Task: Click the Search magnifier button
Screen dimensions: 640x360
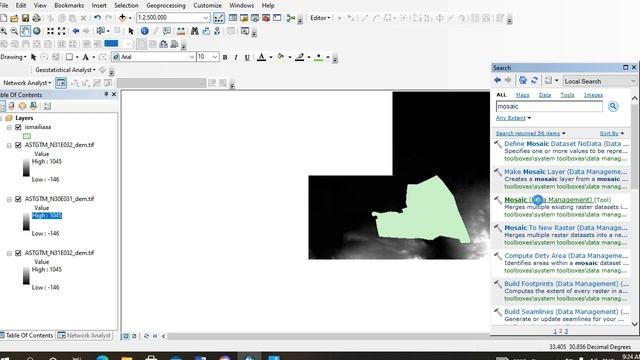Action: click(x=613, y=107)
